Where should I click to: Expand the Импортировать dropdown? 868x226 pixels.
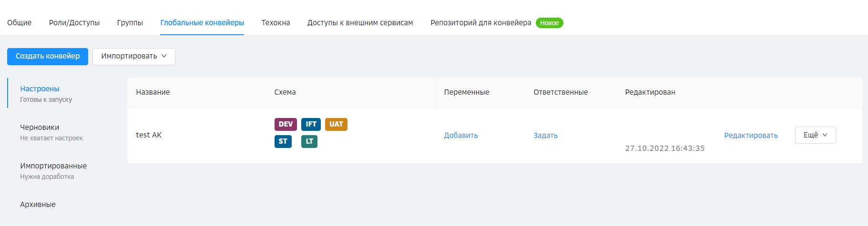(134, 56)
